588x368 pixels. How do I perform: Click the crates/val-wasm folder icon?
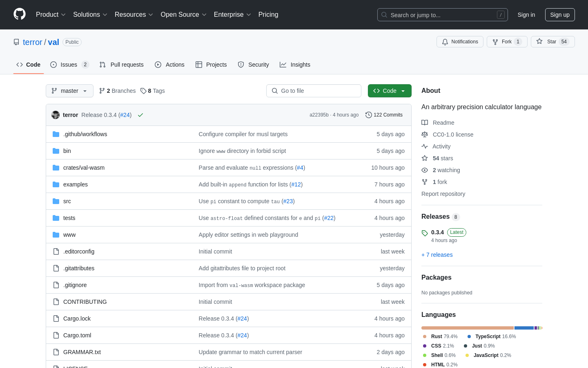pyautogui.click(x=56, y=168)
